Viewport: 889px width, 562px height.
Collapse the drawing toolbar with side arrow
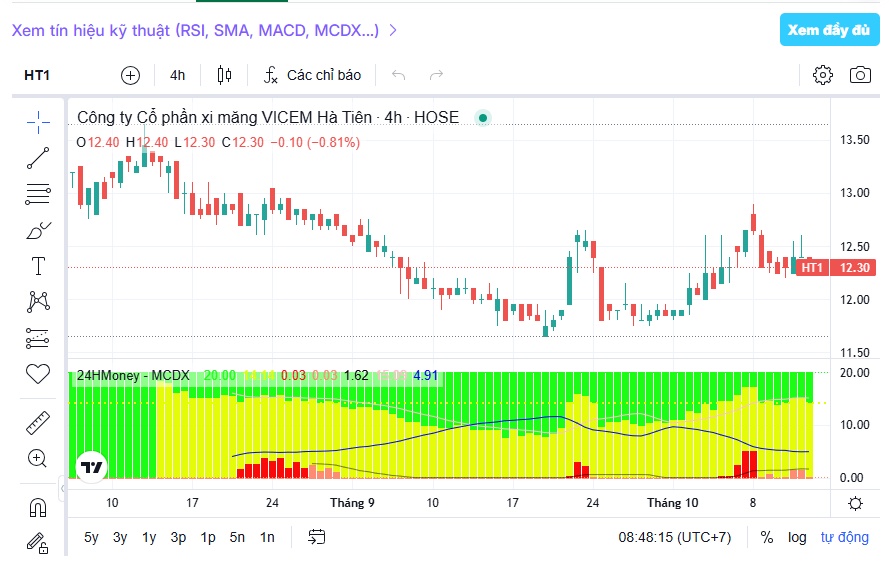pos(62,488)
